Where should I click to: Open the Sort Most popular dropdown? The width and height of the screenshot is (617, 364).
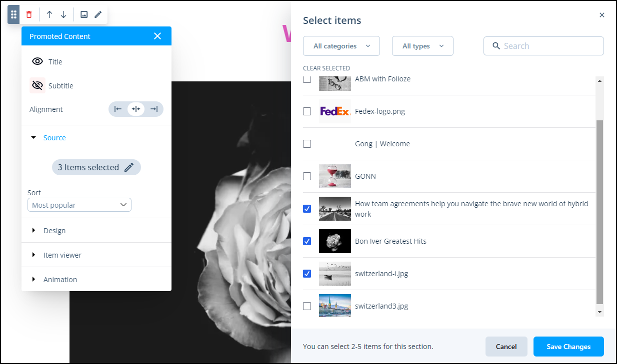[x=79, y=205]
